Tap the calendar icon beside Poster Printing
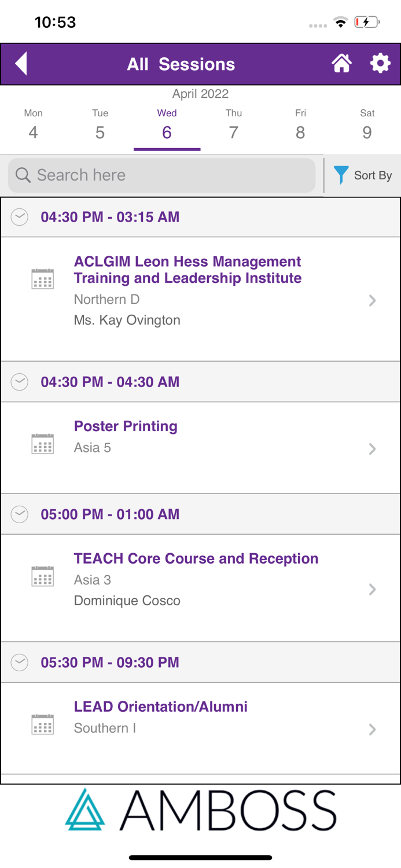The height and width of the screenshot is (868, 401). click(42, 444)
